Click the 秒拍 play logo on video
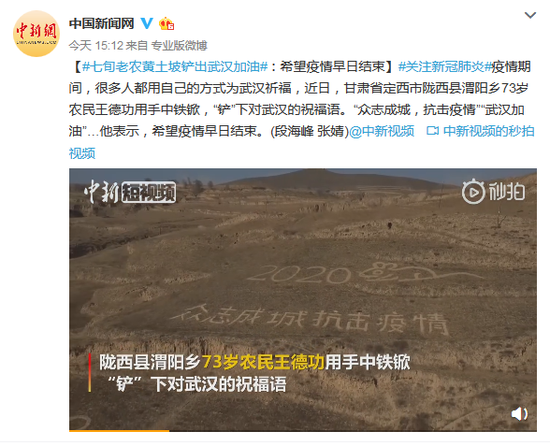Viewport: 550px width, 446px height. pyautogui.click(x=494, y=191)
